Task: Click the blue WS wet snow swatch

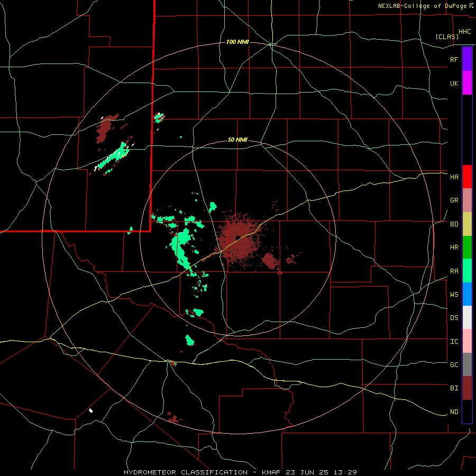Action: click(x=467, y=294)
